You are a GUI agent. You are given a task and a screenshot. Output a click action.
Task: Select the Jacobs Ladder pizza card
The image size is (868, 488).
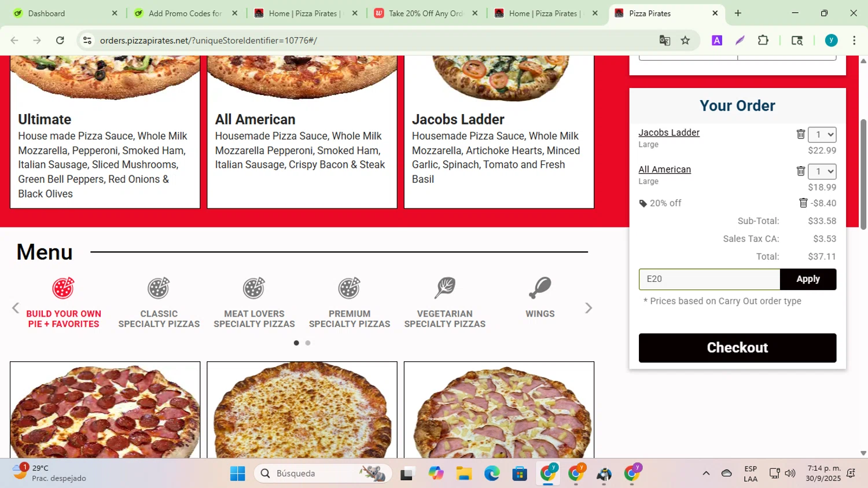pyautogui.click(x=499, y=132)
